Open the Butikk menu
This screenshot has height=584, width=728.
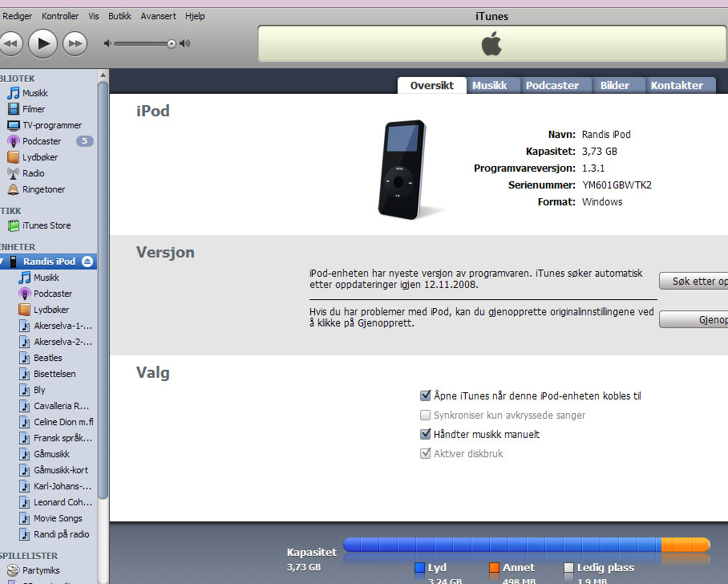pos(119,16)
